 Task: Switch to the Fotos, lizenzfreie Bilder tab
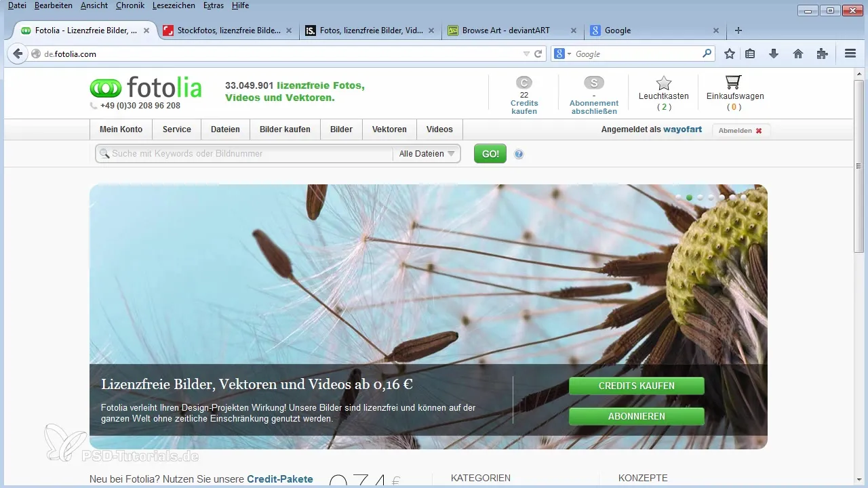[x=370, y=30]
